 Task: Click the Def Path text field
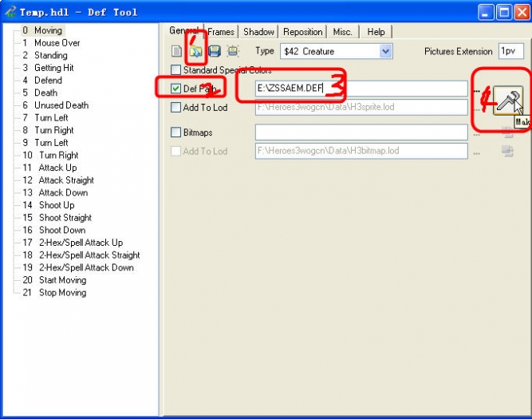[x=359, y=89]
